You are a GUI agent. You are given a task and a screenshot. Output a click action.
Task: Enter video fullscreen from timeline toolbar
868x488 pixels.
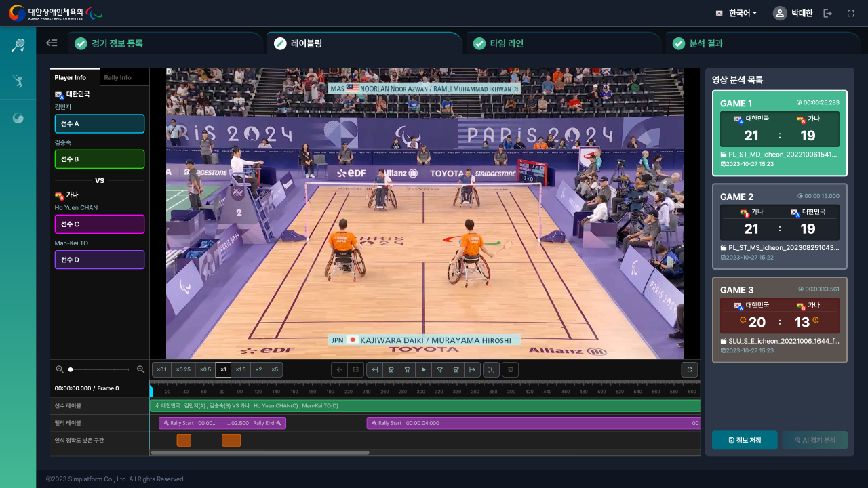point(689,369)
